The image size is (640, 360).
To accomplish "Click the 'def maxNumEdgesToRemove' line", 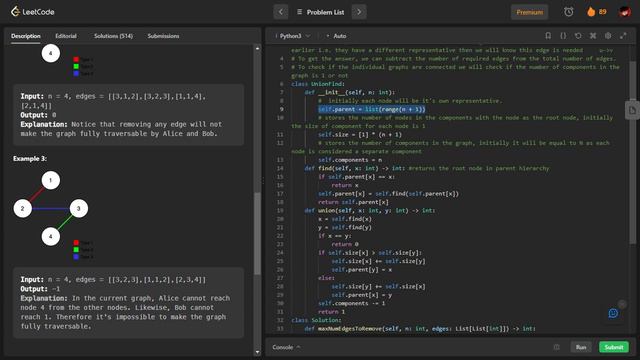I will click(x=420, y=328).
